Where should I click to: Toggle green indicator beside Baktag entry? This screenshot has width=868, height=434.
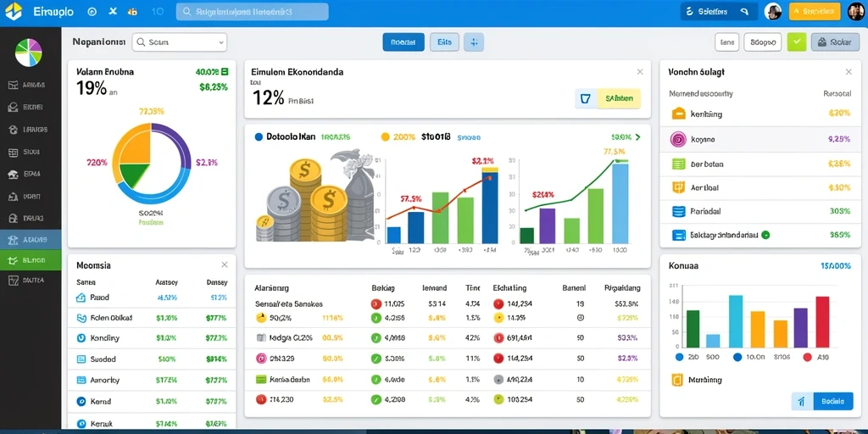tap(765, 235)
